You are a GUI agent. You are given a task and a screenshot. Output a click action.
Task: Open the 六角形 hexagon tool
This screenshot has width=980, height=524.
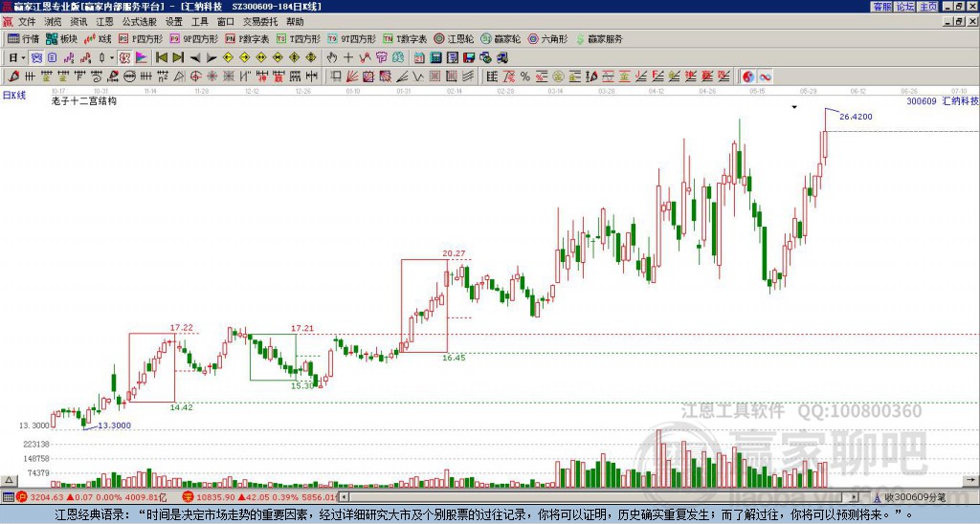(x=547, y=38)
